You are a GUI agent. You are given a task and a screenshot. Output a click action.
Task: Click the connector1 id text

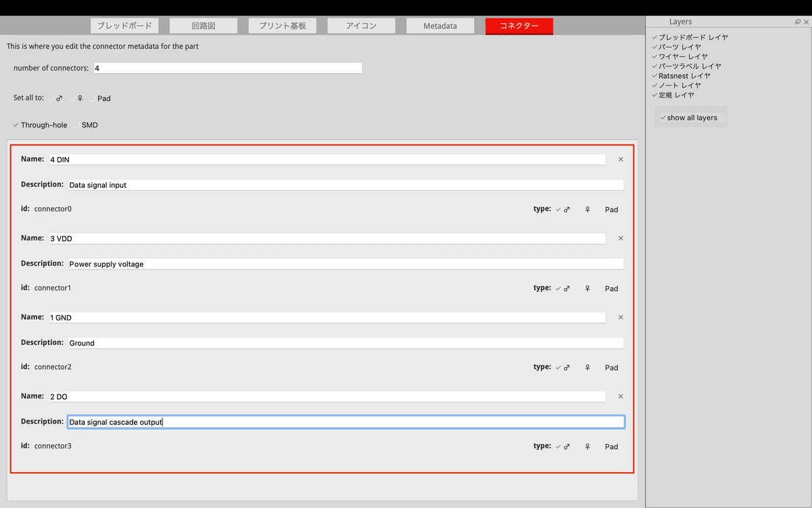click(x=53, y=288)
